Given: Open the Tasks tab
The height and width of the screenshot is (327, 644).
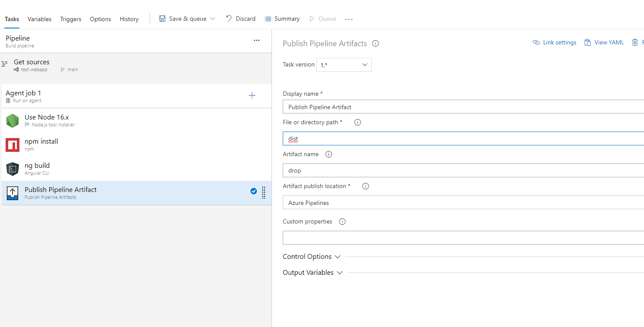Looking at the screenshot, I should (x=12, y=19).
